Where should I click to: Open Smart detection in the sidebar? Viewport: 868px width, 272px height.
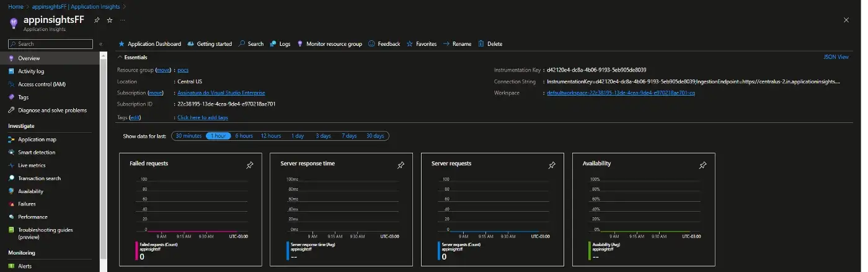[50, 152]
